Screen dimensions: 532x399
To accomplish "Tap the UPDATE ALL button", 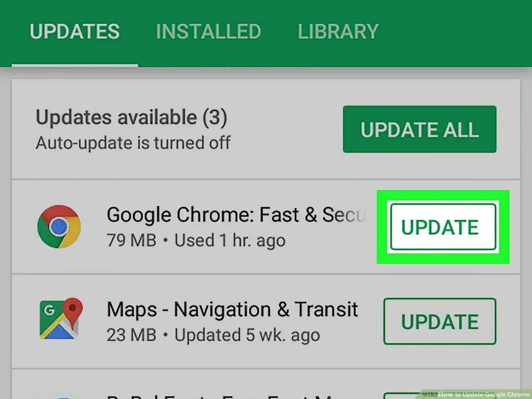I will [x=419, y=129].
